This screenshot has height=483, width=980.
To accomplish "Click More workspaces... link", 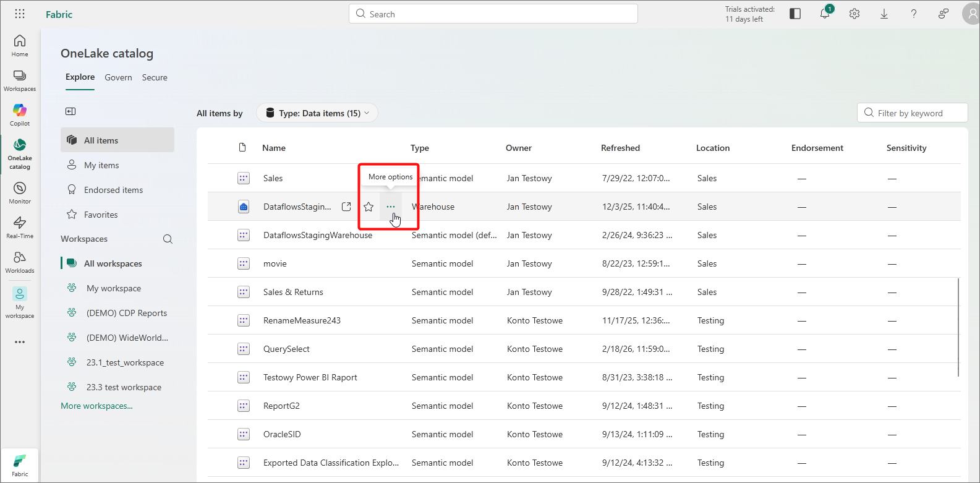I will pyautogui.click(x=96, y=406).
